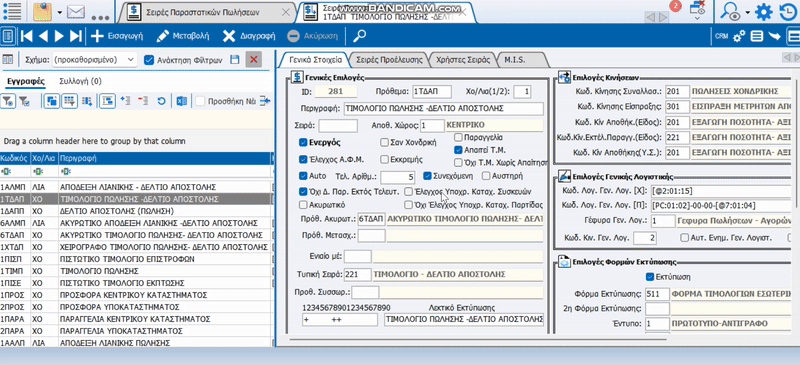Screen dimensions: 800x365
Task: Toggle the Ανάκτηση Φίλτρων checkbox
Action: pos(149,60)
